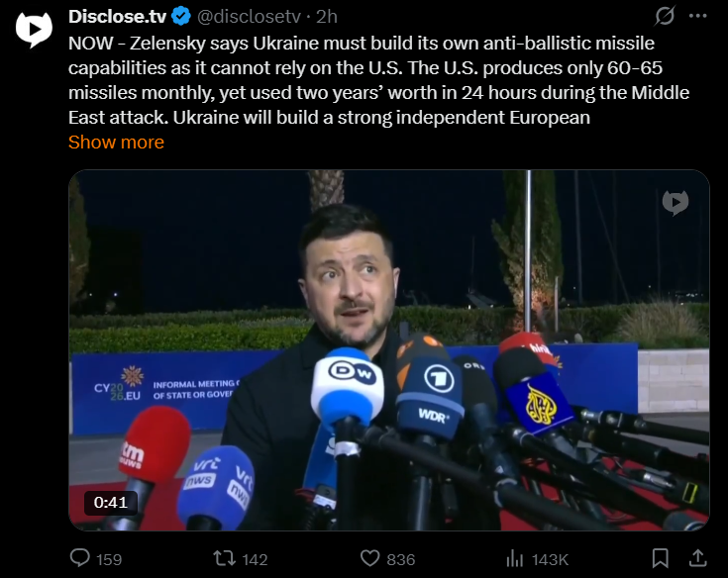
Task: Open the 142 reposts count
Action: click(255, 559)
